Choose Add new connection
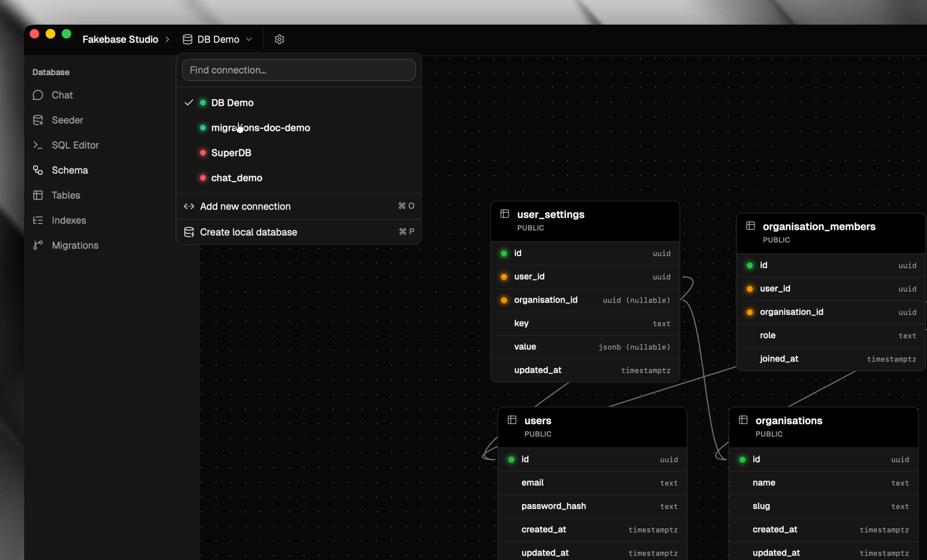The height and width of the screenshot is (560, 927). [299, 206]
